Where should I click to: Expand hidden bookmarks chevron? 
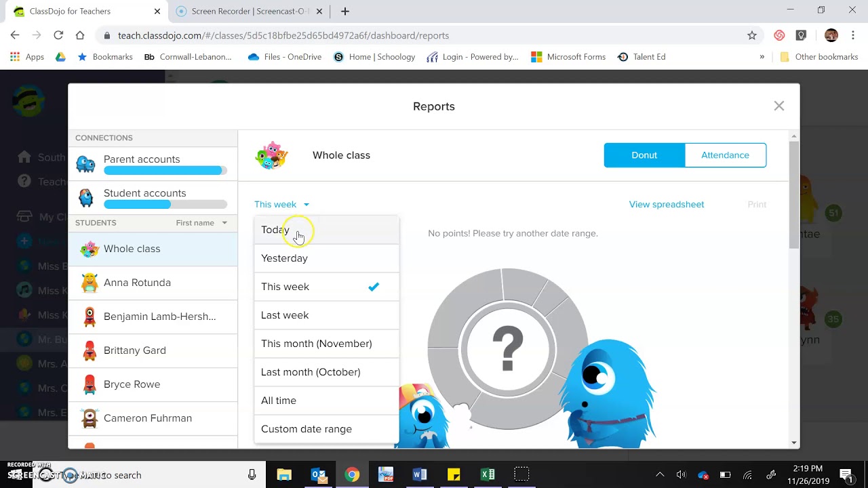click(x=762, y=57)
